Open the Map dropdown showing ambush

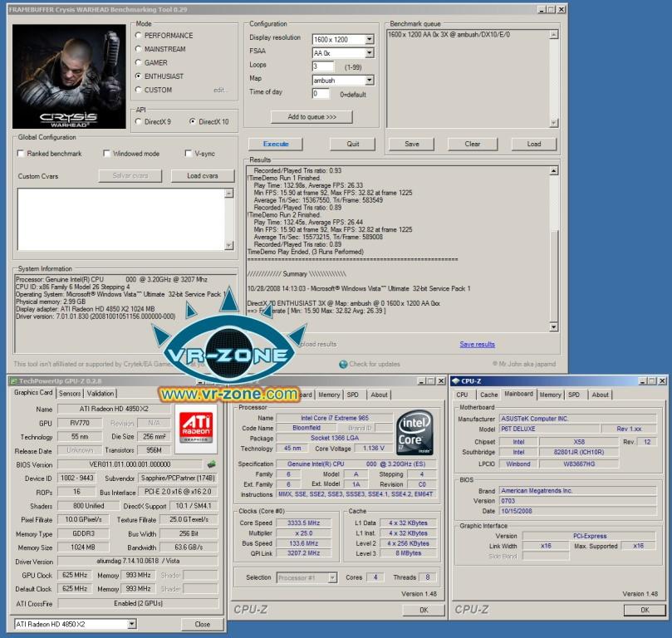tap(370, 80)
